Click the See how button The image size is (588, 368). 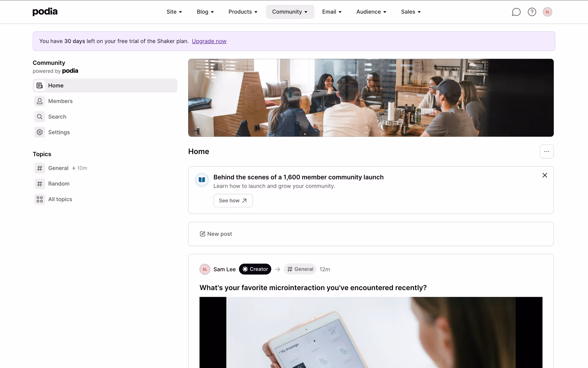click(233, 201)
